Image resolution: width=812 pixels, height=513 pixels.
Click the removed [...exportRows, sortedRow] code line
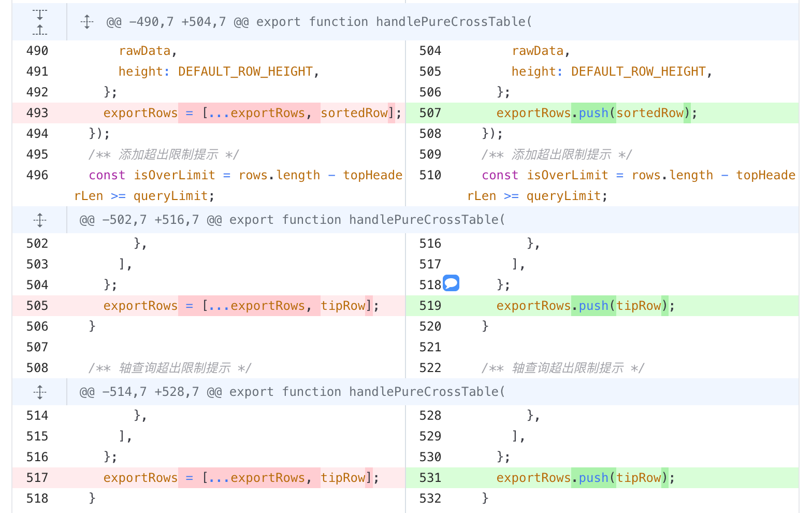[253, 113]
